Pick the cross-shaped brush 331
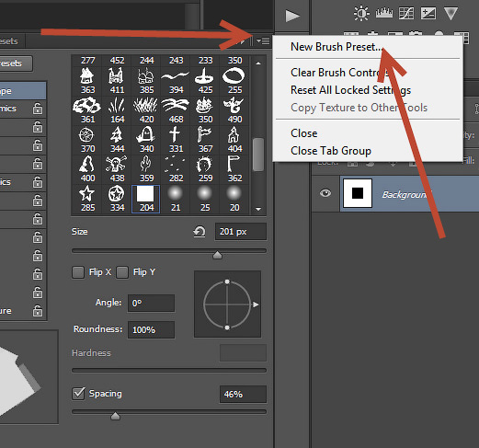Image resolution: width=479 pixels, height=448 pixels. pos(176,139)
